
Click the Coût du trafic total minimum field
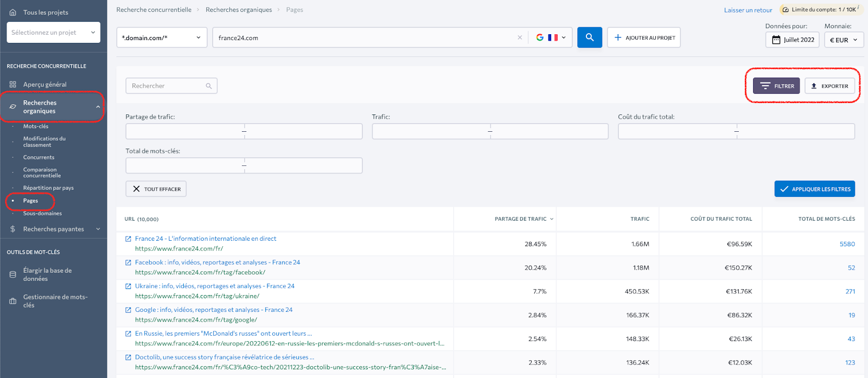point(678,131)
